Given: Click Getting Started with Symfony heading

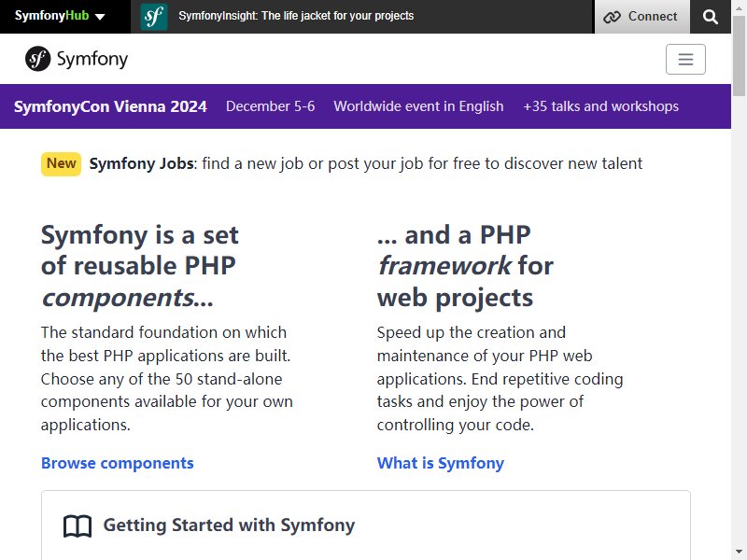Looking at the screenshot, I should click(229, 525).
